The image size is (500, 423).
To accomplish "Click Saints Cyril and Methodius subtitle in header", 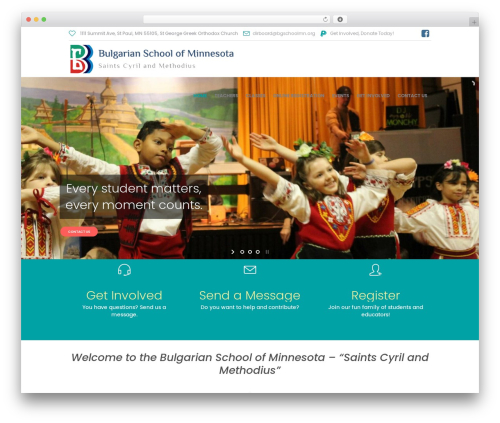I will pos(147,66).
